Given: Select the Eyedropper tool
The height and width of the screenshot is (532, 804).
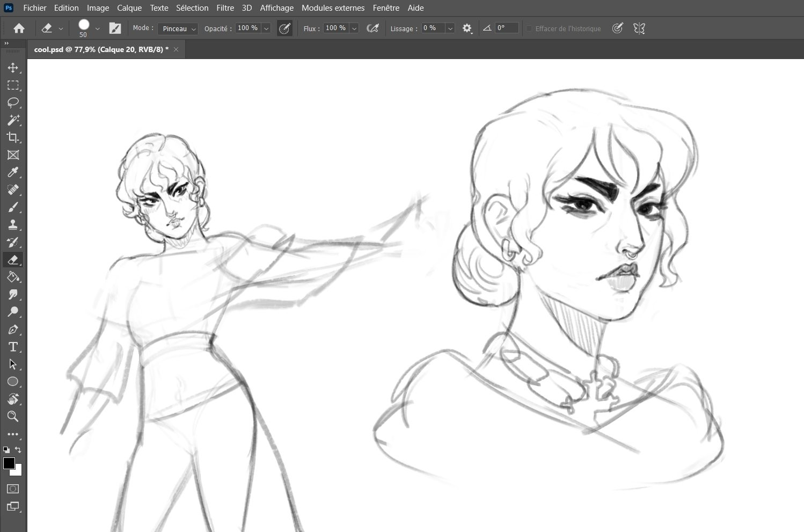Looking at the screenshot, I should [x=13, y=172].
